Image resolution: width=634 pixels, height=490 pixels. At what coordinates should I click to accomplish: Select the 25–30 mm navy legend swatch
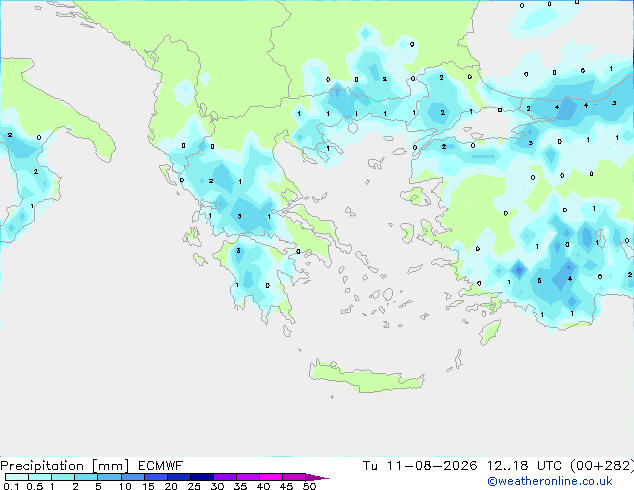201,477
